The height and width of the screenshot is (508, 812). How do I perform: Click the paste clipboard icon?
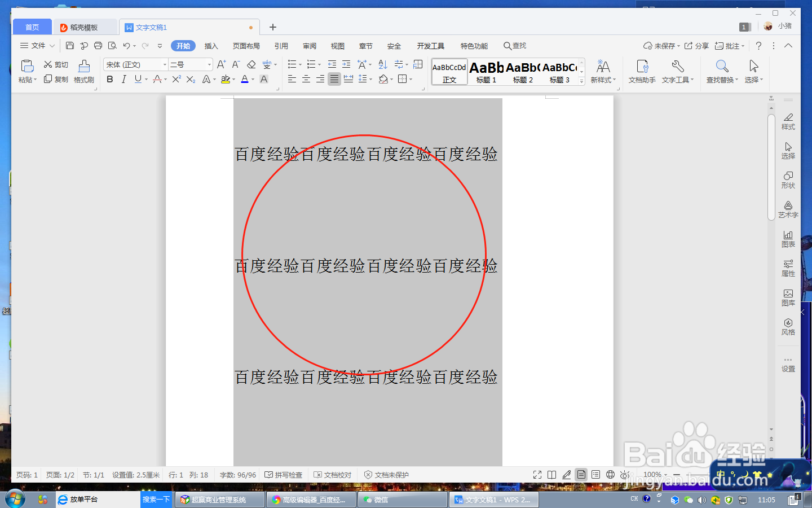(x=27, y=66)
